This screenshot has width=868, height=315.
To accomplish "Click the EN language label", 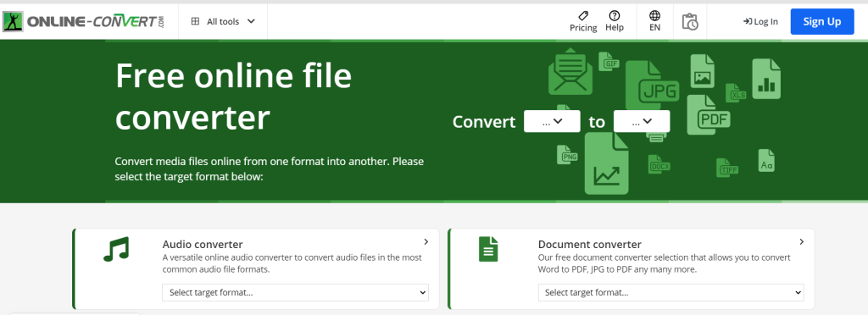I will pos(655,28).
